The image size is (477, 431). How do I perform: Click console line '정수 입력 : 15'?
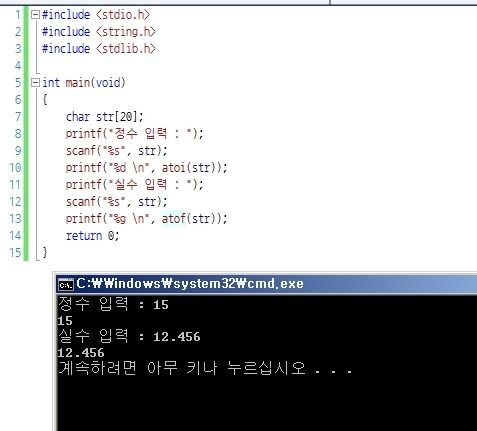(x=113, y=304)
